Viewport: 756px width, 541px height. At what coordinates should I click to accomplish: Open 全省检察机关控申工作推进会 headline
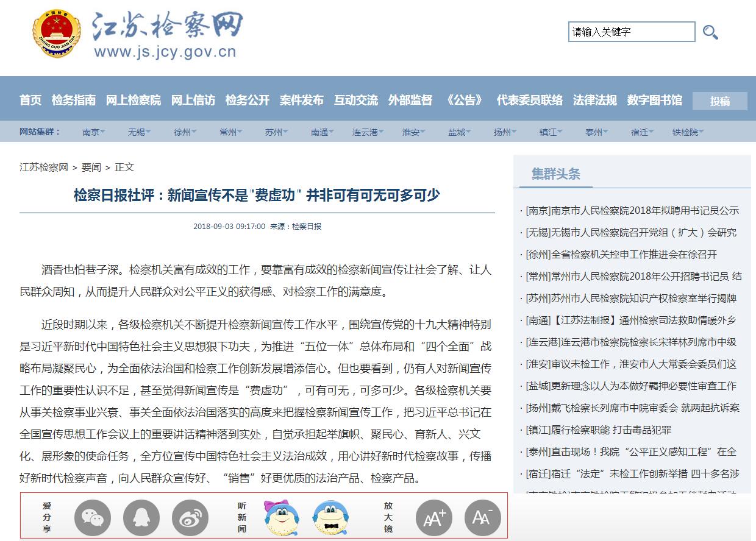pyautogui.click(x=621, y=254)
